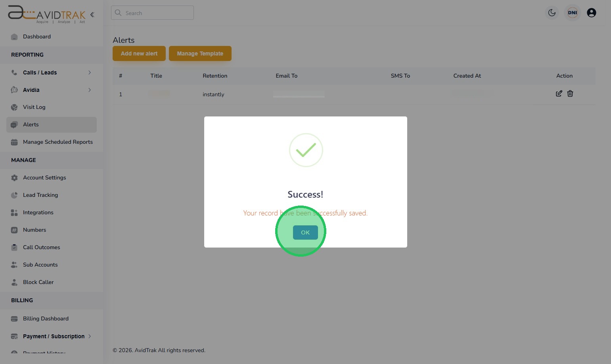Click the Dashboard icon in the sidebar
The width and height of the screenshot is (611, 364).
pyautogui.click(x=14, y=37)
